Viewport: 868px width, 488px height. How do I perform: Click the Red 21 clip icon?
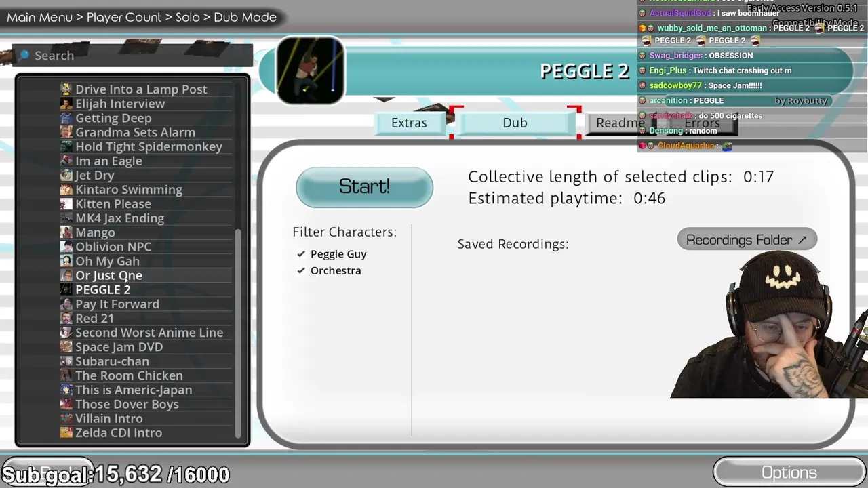pos(66,318)
